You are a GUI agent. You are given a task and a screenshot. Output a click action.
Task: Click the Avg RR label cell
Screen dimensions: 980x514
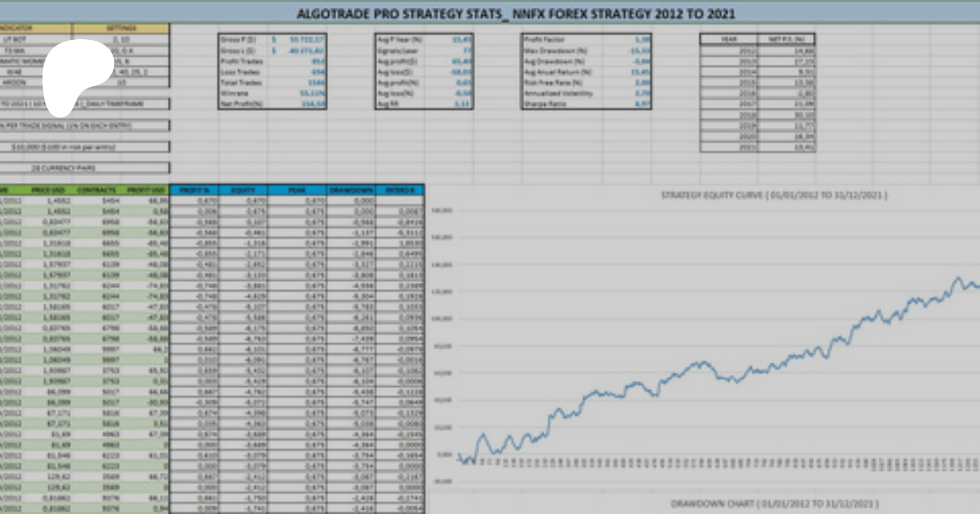388,104
